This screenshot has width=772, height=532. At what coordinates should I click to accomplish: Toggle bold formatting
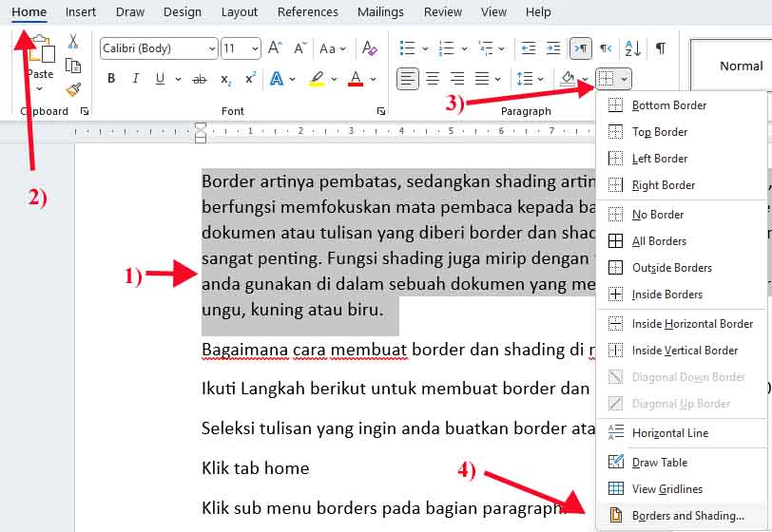pyautogui.click(x=111, y=79)
